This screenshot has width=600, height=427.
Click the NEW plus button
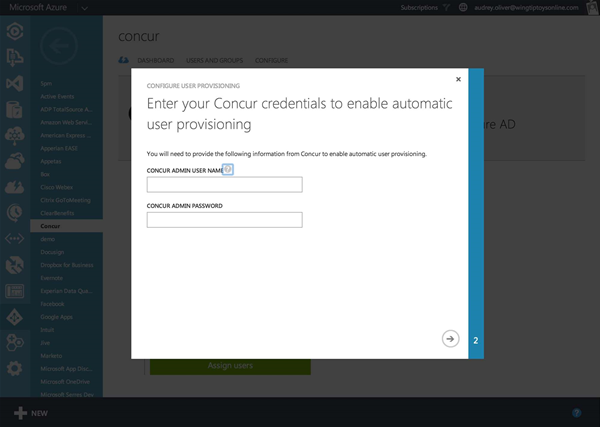tap(31, 413)
